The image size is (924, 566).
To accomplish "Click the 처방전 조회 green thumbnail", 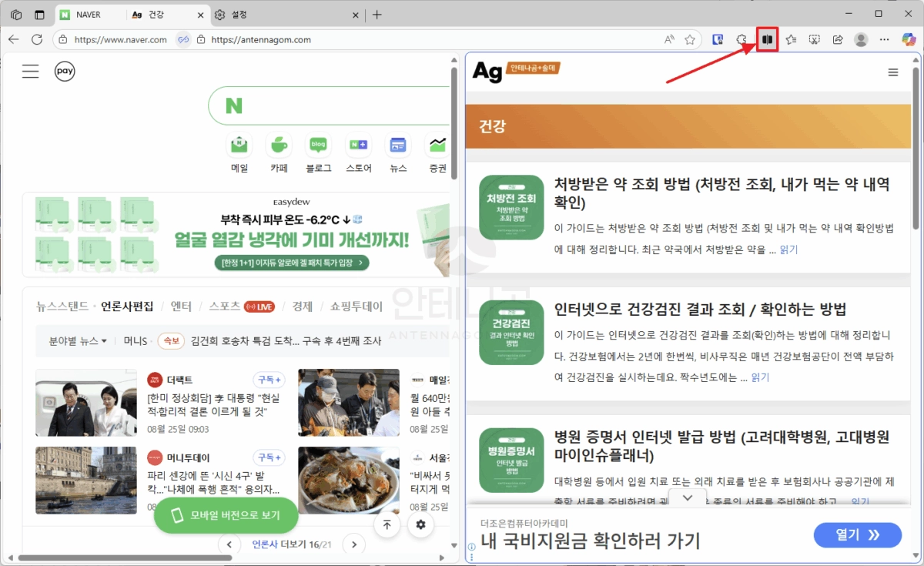I will pos(511,207).
